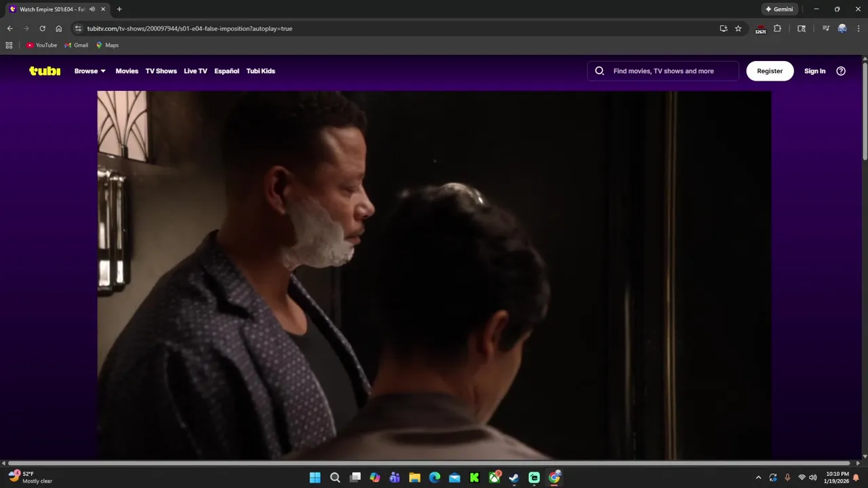Click the Tubi logo
The height and width of the screenshot is (488, 868).
(45, 70)
